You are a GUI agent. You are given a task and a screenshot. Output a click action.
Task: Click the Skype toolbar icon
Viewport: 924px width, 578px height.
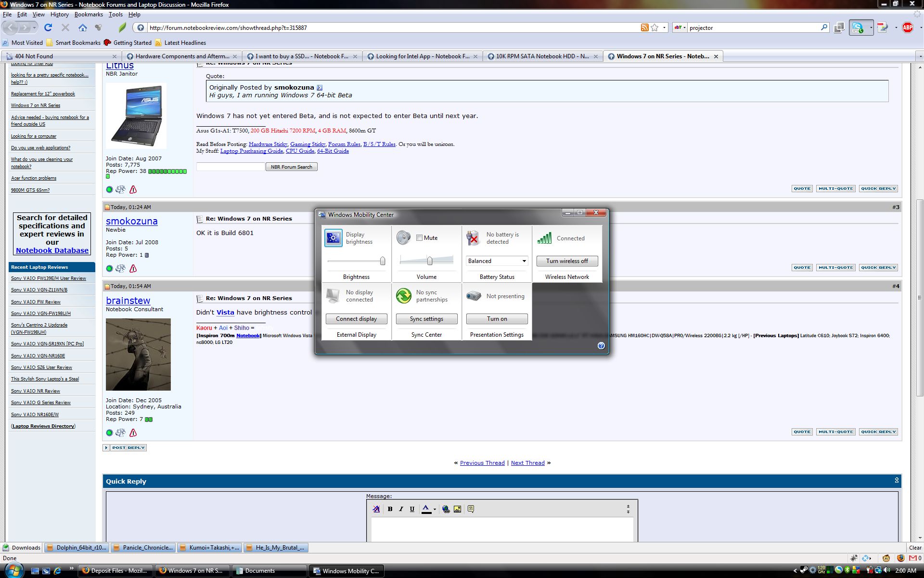click(x=857, y=27)
